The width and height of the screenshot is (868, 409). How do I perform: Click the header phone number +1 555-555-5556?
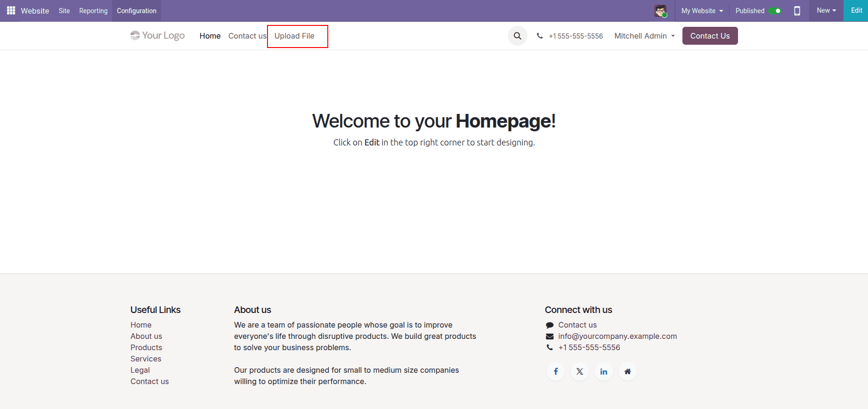tap(576, 36)
